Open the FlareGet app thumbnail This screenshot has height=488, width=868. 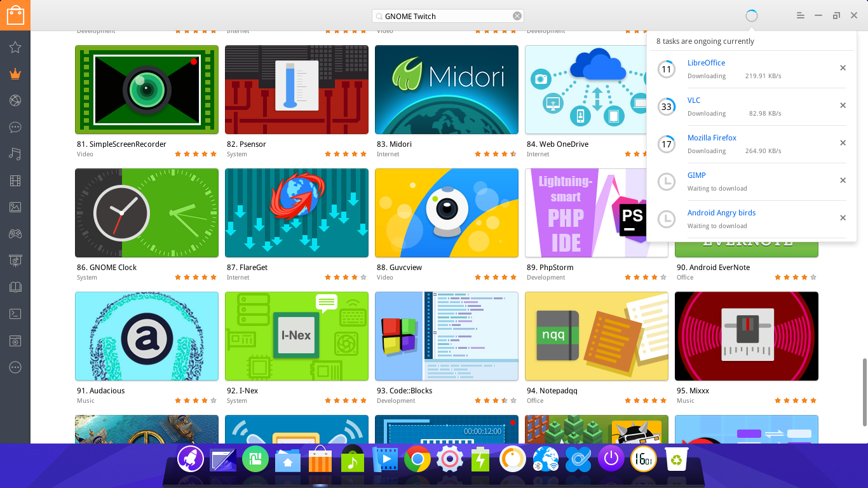[297, 213]
